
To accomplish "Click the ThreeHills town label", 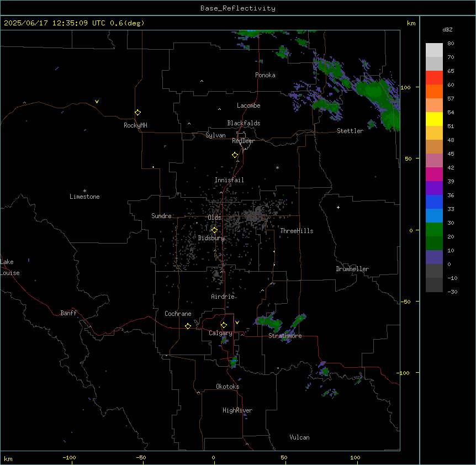I will tap(297, 231).
